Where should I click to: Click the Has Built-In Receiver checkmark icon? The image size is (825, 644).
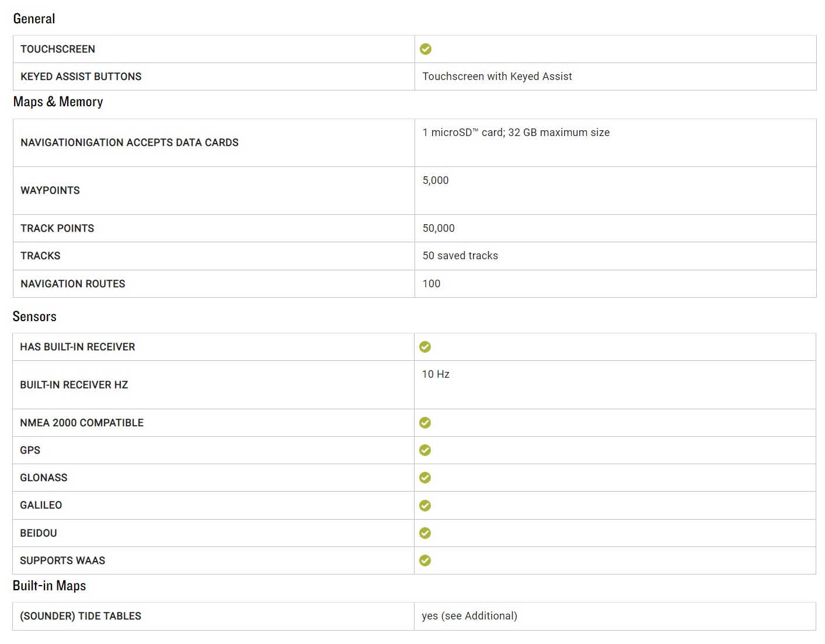click(425, 347)
